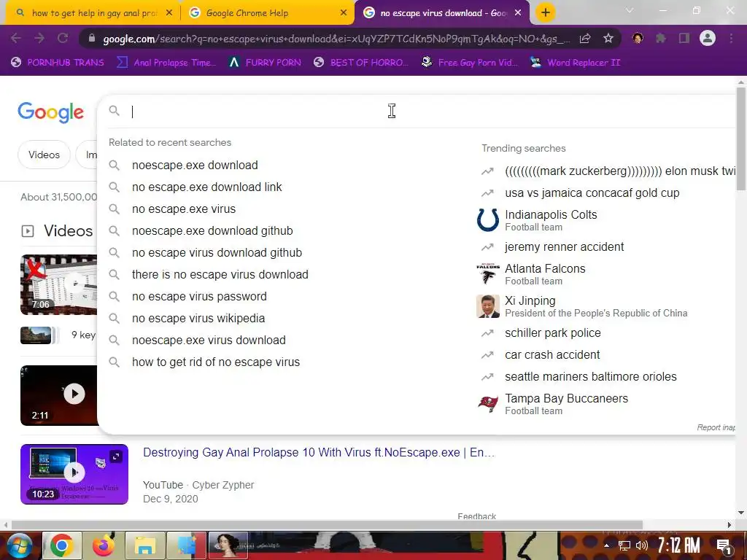Open the BEST OF HORRO... bookmark
This screenshot has width=747, height=560.
[x=362, y=63]
